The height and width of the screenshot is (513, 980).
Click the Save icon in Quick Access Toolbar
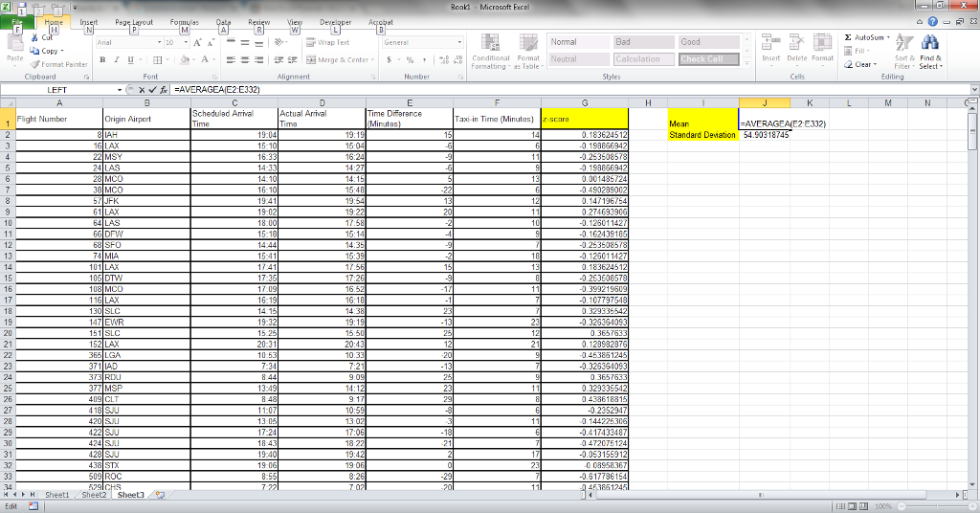click(22, 8)
